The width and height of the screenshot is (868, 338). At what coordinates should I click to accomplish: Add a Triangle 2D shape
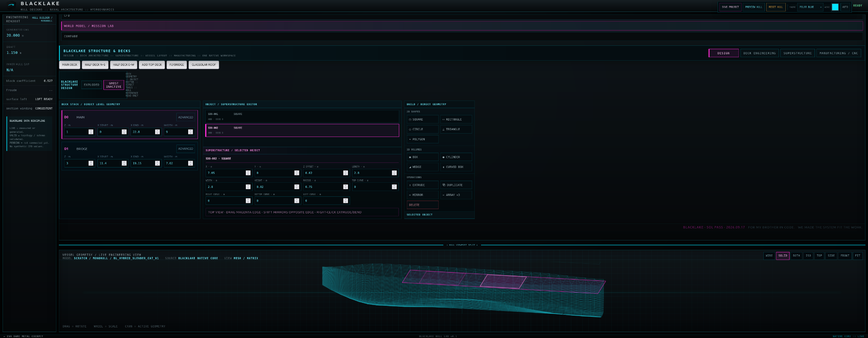[x=456, y=129]
